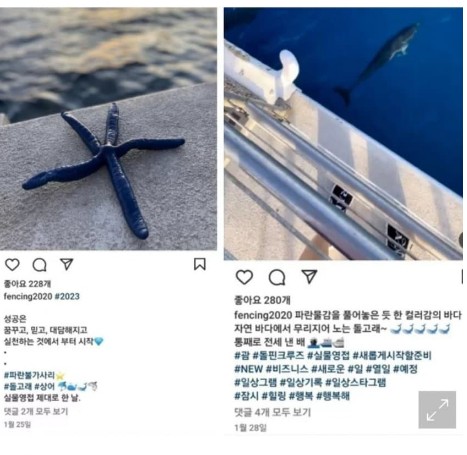467x455 pixels.
Task: Open the blue starfish photo
Action: click(x=108, y=129)
